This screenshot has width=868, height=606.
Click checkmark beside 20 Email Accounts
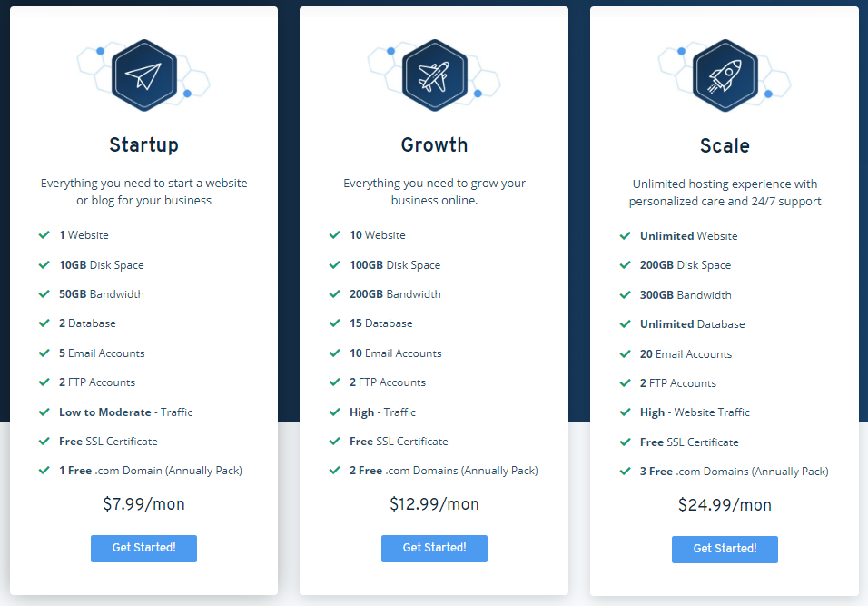[625, 354]
